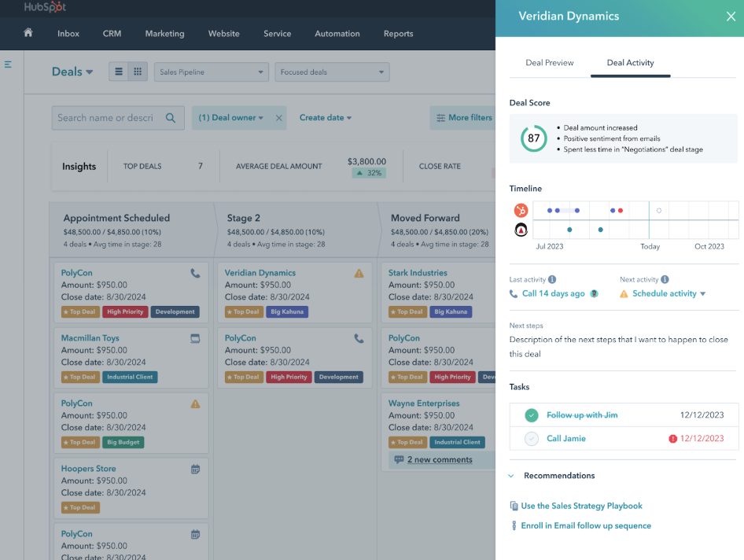Click the overdue alert icon for Call Jamie
744x560 pixels.
tap(673, 439)
